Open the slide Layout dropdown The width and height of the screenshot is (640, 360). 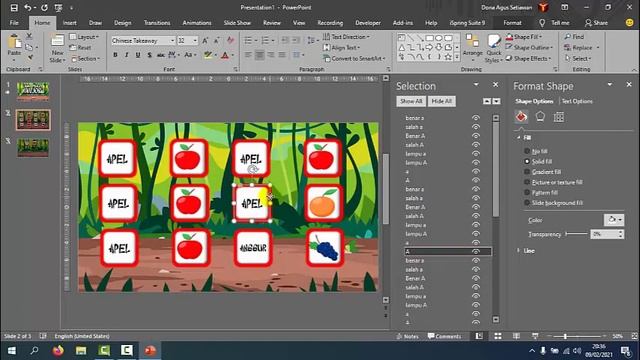(x=84, y=37)
